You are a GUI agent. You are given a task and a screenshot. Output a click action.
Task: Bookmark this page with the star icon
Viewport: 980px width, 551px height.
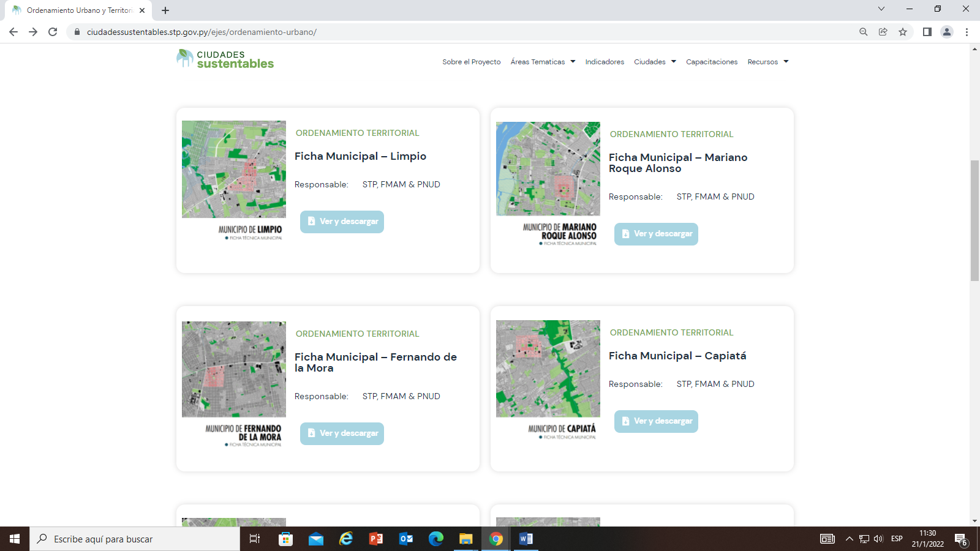(902, 32)
